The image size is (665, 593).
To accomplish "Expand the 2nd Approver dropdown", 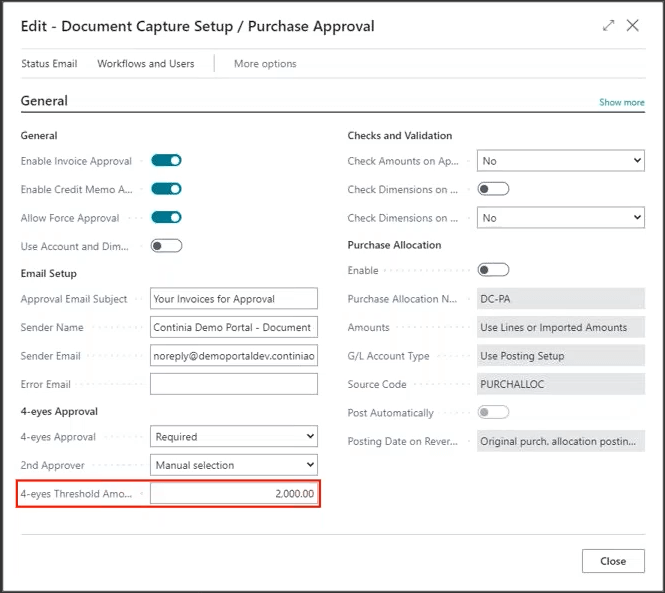I will tap(234, 465).
